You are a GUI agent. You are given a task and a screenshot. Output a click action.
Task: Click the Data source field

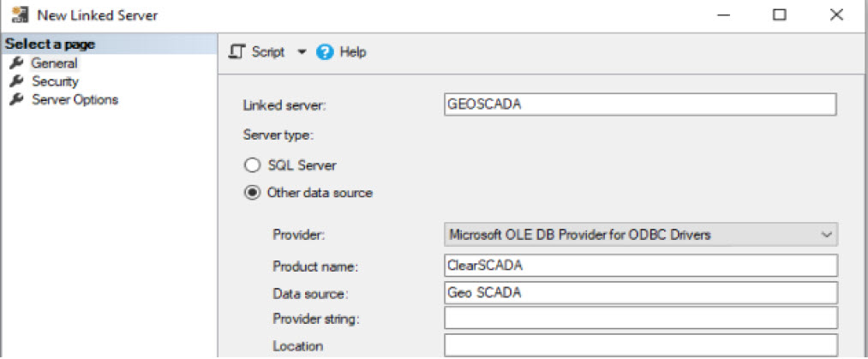(640, 293)
